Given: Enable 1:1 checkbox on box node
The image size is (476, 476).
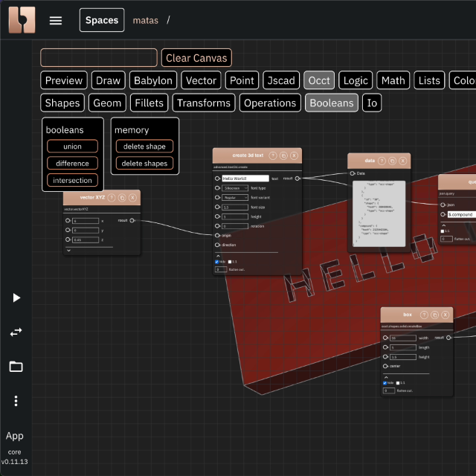Looking at the screenshot, I should coord(398,383).
